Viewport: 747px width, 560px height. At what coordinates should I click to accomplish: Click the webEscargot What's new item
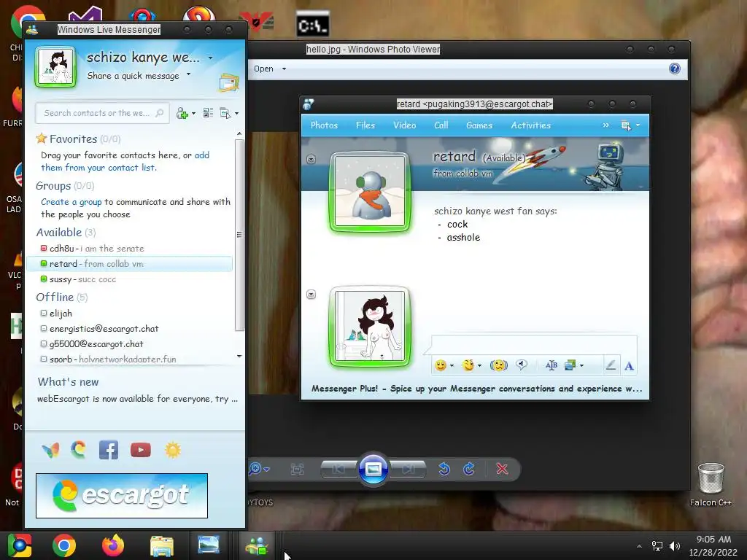point(137,399)
